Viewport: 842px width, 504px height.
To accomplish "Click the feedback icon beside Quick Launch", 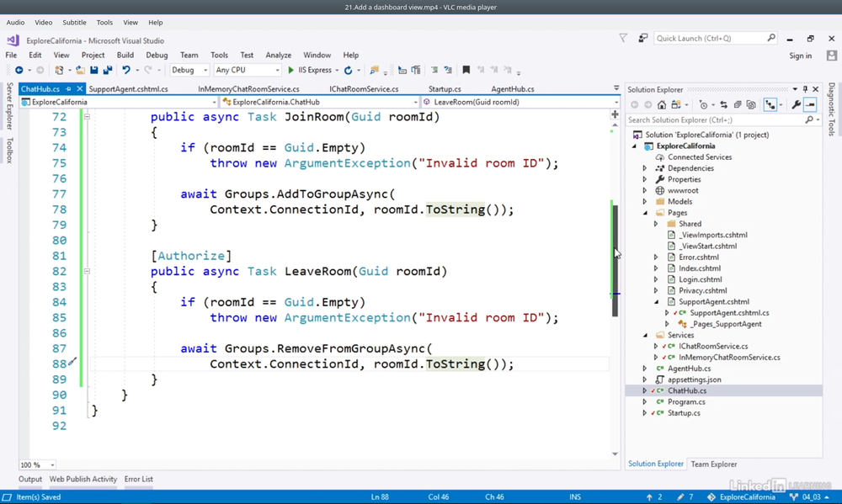I will click(642, 38).
